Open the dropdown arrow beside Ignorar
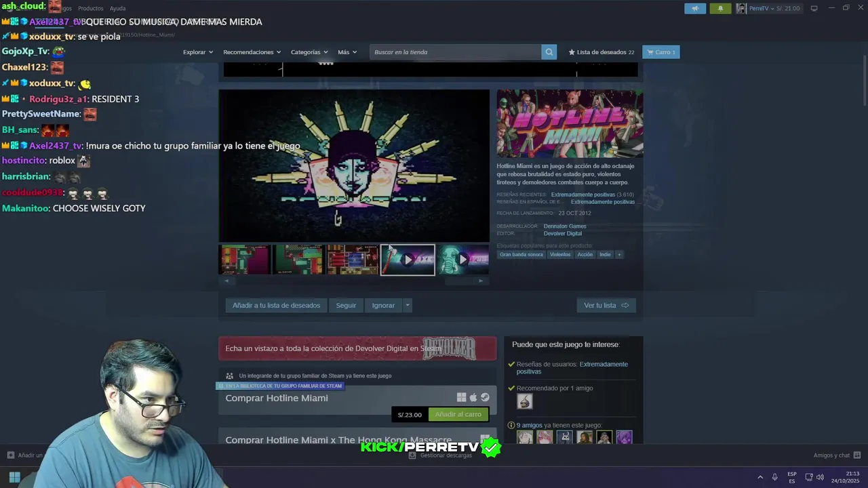 (x=407, y=306)
